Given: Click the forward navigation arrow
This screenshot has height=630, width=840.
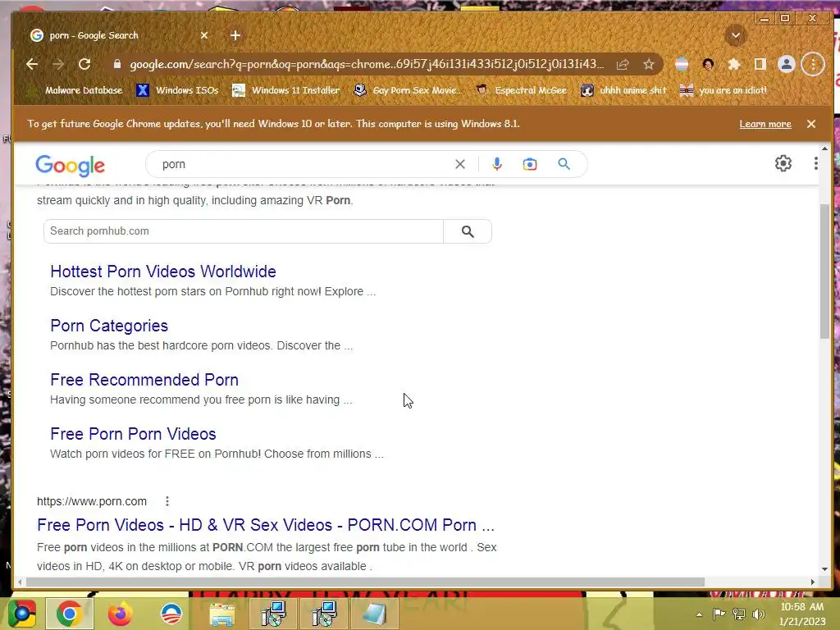Looking at the screenshot, I should [x=58, y=64].
